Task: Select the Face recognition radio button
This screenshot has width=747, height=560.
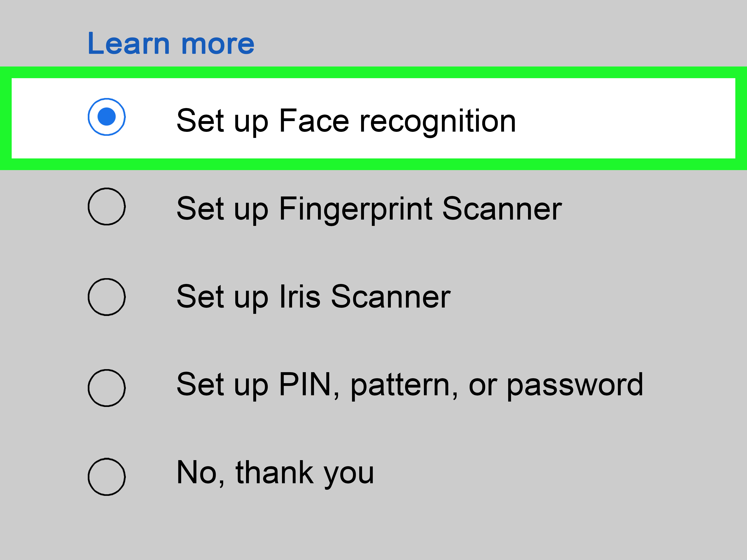Action: (x=107, y=117)
